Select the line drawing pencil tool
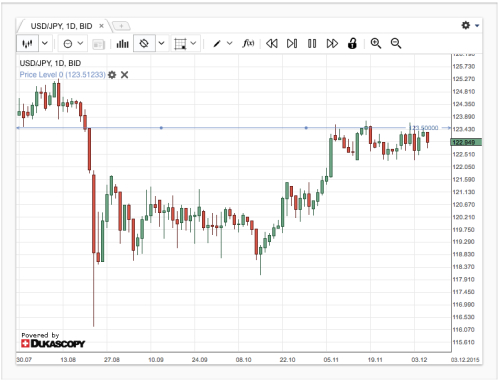Viewport: 500px width, 382px height. (217, 43)
